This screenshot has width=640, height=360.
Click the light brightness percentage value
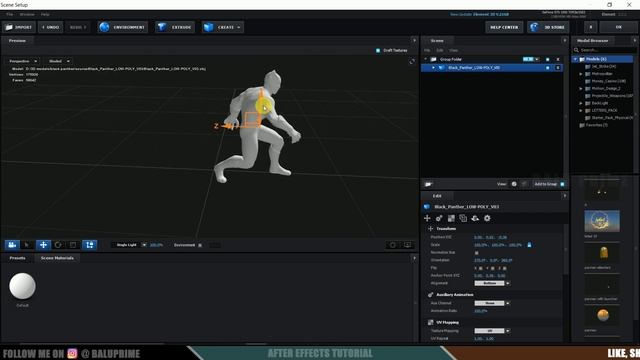click(x=156, y=245)
